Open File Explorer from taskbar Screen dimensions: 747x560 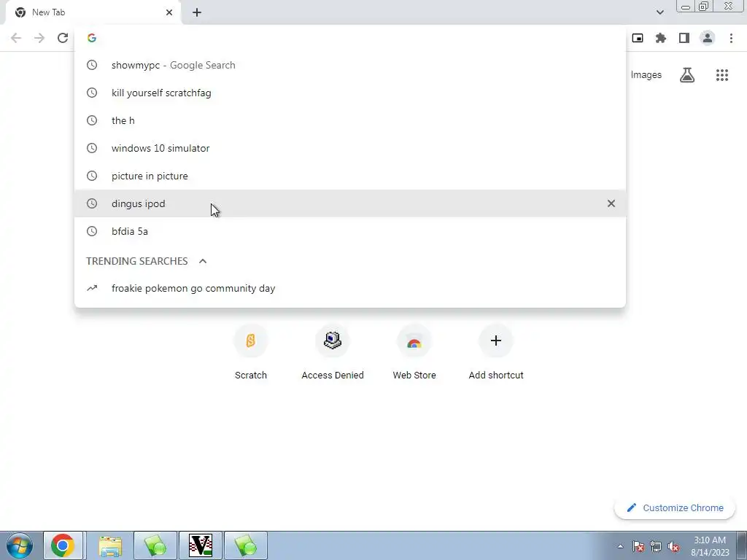(110, 545)
